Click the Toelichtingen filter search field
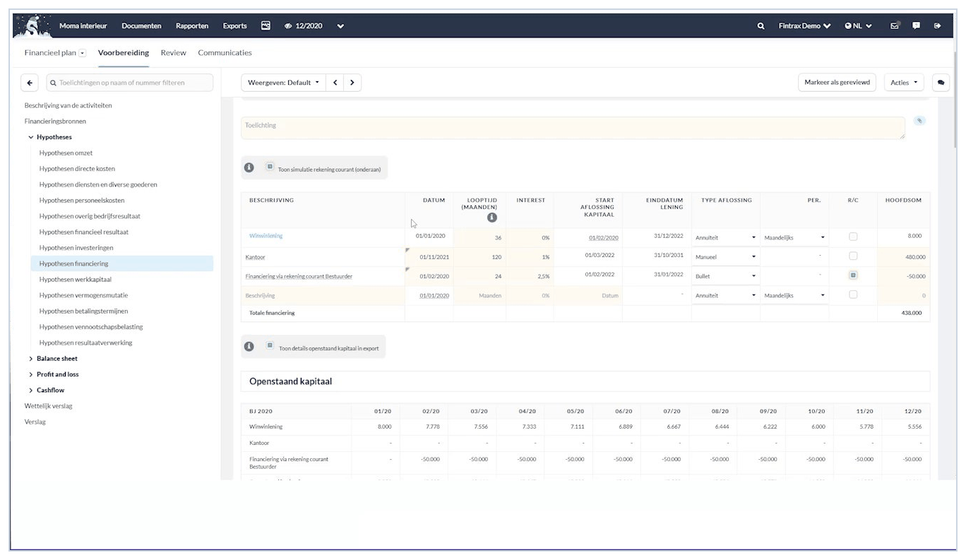 [x=129, y=83]
